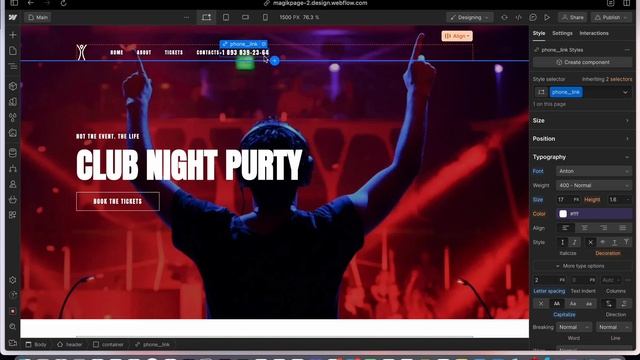
Task: Switch to the Style tab
Action: pos(538,33)
